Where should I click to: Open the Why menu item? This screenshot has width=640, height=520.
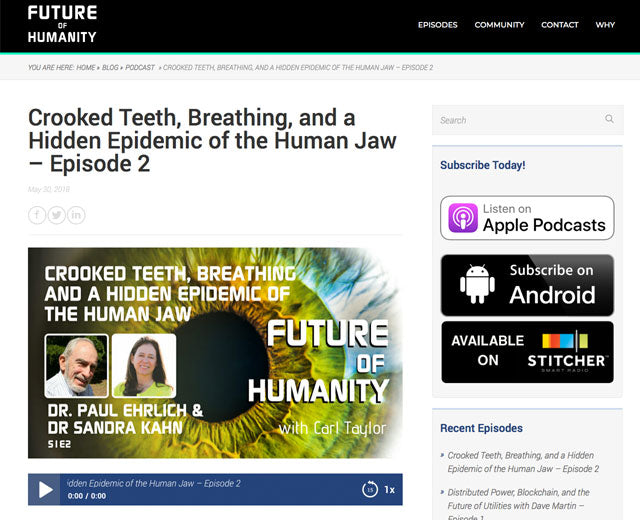coord(605,25)
